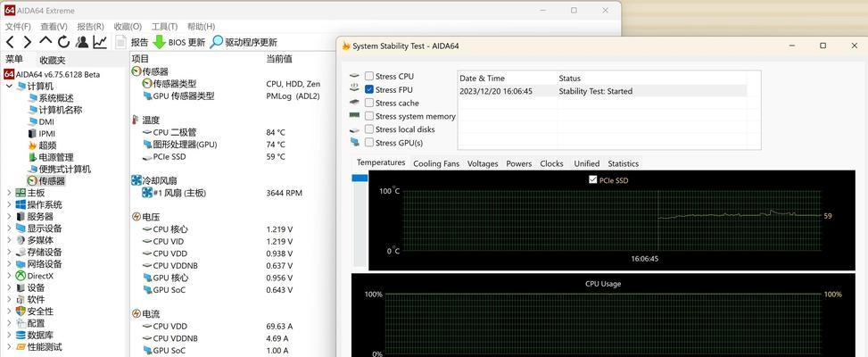Start BIOS 更新 with the green arrow
Viewport: 868px width, 357px height.
tap(178, 42)
